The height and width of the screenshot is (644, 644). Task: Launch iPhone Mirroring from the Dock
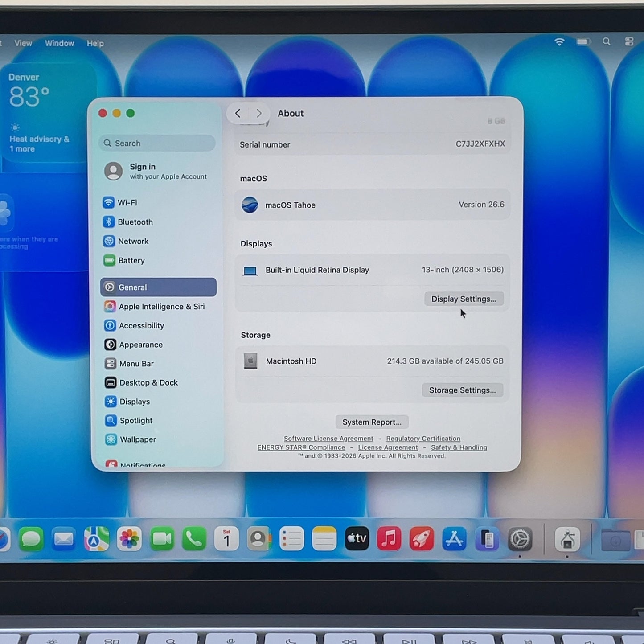pyautogui.click(x=487, y=539)
